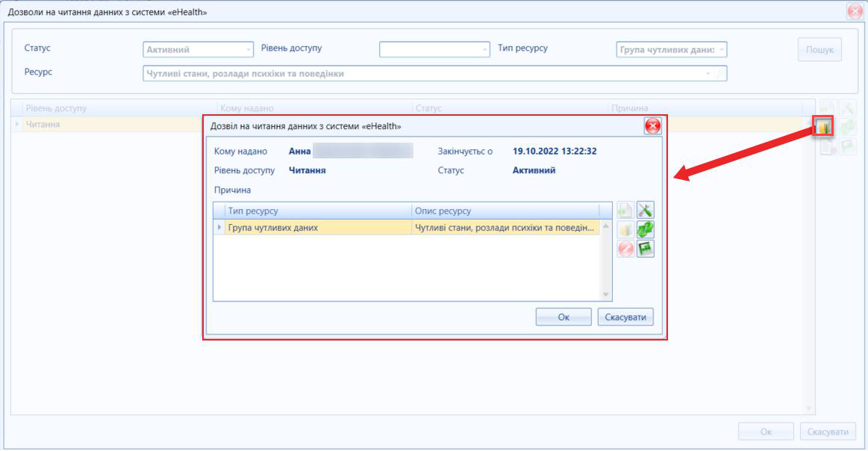Viewport: 868px width, 451px height.
Task: Click the 'Закінчується о' label
Action: click(465, 152)
